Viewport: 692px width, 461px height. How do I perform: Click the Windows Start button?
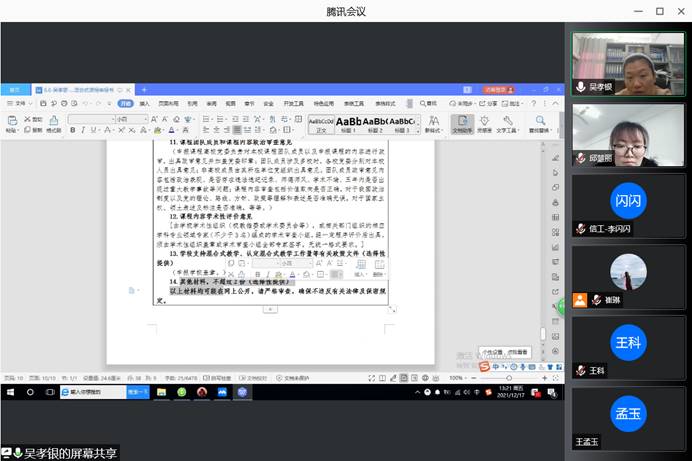[x=8, y=392]
